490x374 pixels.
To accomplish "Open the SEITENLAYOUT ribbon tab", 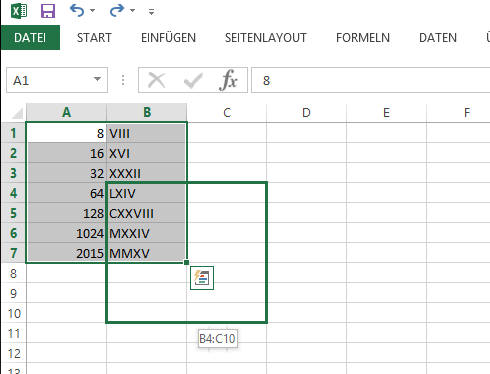I will click(x=266, y=38).
